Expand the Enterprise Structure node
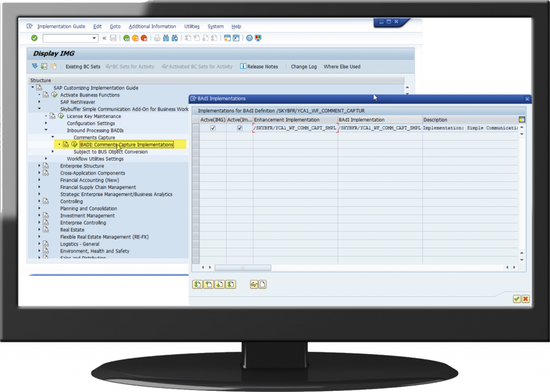Screen dimensions: 550x392 tap(39, 165)
